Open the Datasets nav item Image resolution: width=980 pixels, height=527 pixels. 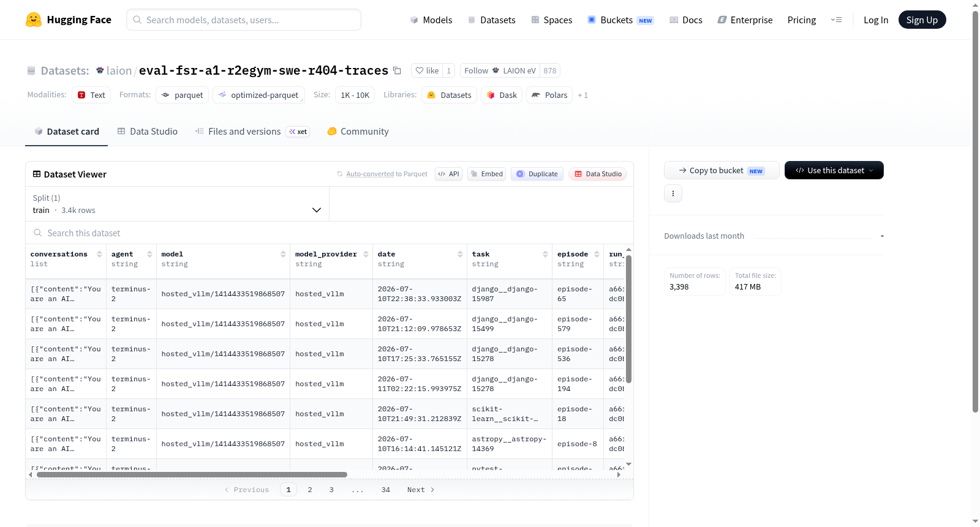(x=491, y=20)
